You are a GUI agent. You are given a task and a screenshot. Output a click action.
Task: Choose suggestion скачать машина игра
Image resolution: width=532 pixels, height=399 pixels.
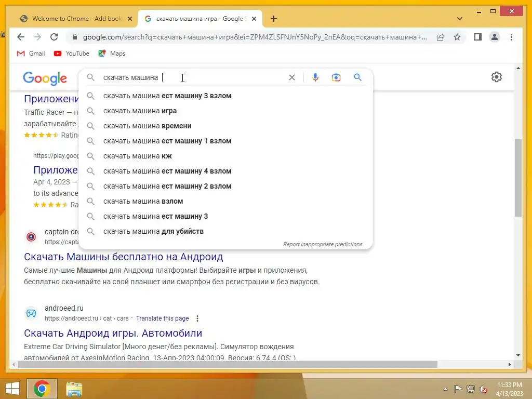[225, 111]
